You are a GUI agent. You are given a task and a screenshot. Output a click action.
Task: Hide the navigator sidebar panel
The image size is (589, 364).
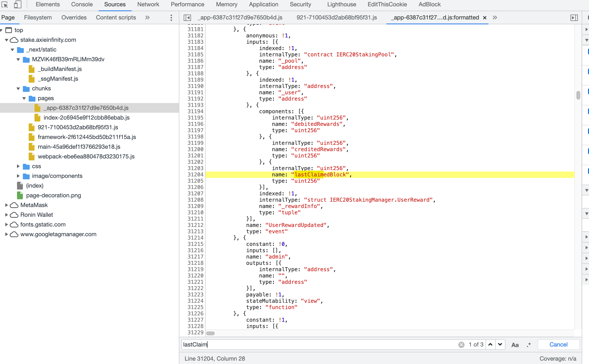pyautogui.click(x=187, y=17)
